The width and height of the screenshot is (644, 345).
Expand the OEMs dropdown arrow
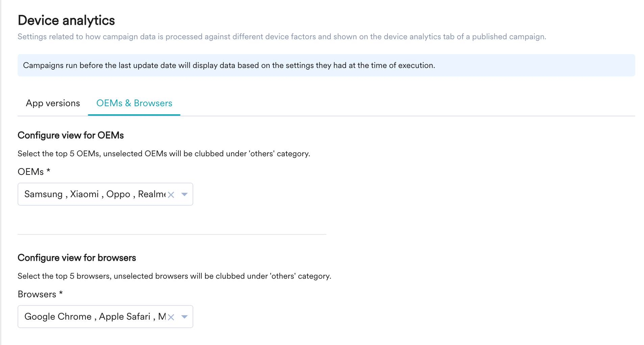(184, 194)
